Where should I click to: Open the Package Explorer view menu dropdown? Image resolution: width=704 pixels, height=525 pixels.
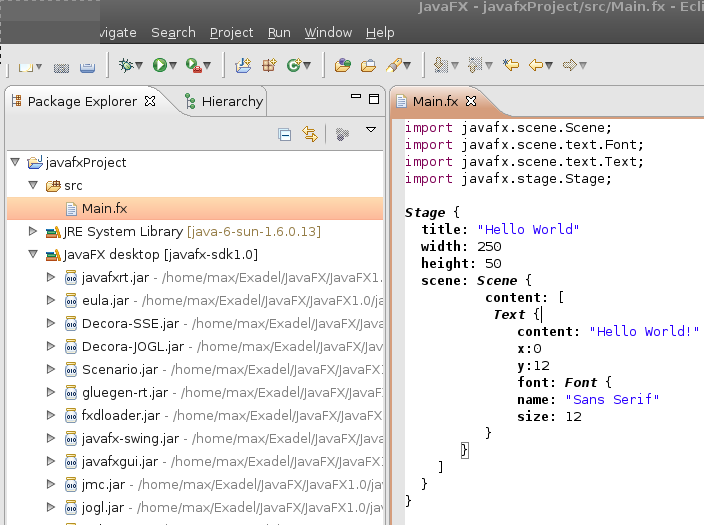370,131
